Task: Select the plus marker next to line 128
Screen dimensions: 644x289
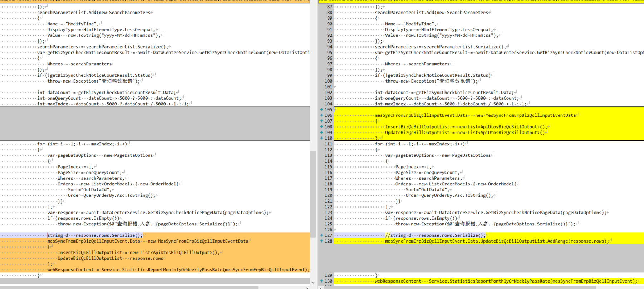Action: tap(321, 241)
